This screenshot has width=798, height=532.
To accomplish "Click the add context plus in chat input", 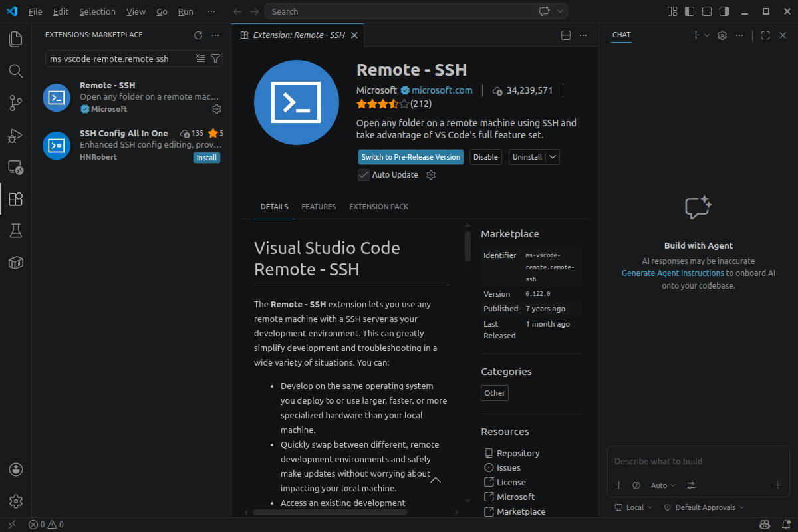I will click(618, 485).
